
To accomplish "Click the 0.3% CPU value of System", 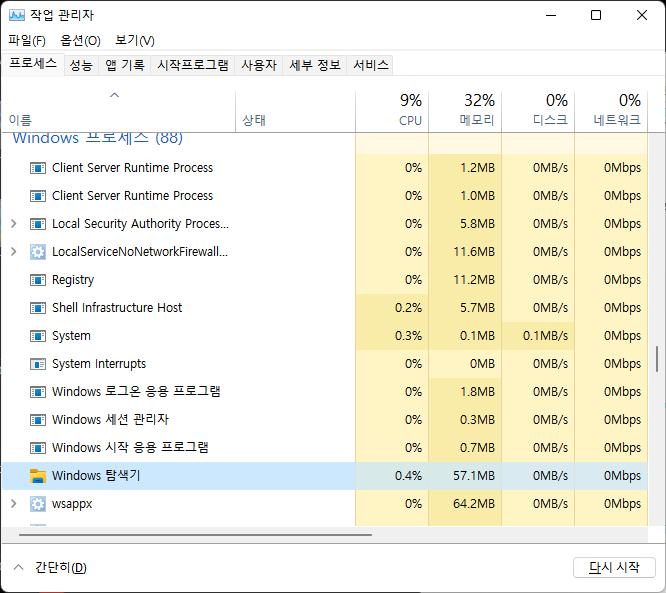I will click(408, 336).
